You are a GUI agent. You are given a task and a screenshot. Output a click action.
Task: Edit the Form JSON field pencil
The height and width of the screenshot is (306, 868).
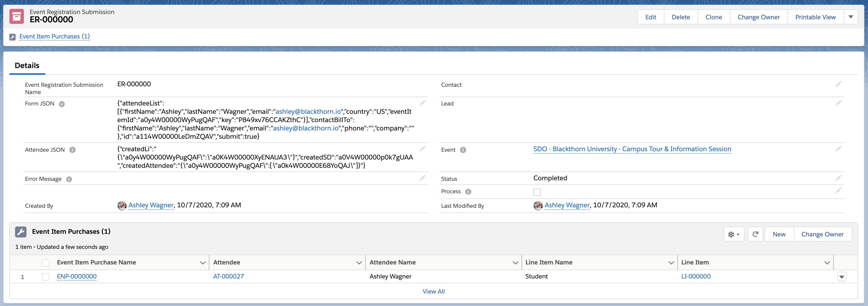point(423,103)
